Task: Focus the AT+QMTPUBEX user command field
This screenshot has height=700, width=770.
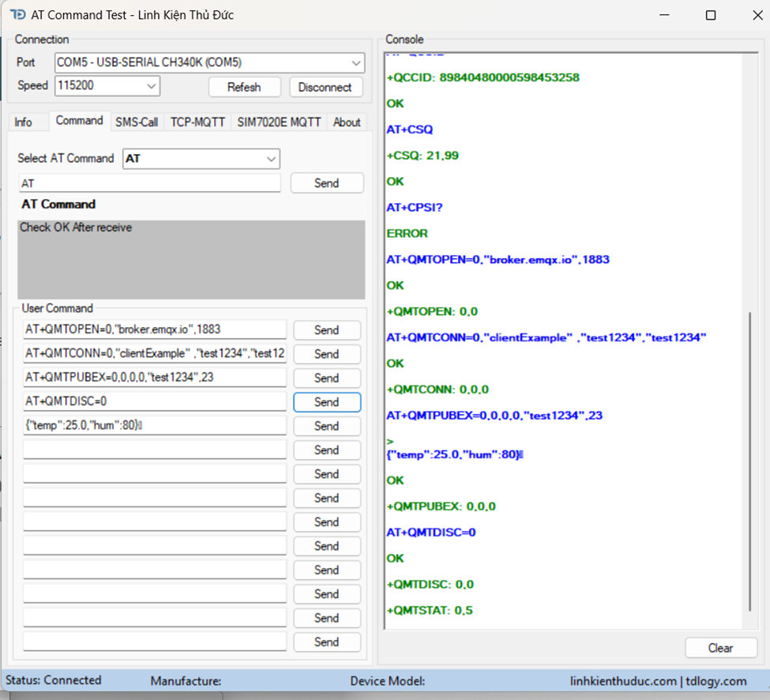Action: coord(155,378)
